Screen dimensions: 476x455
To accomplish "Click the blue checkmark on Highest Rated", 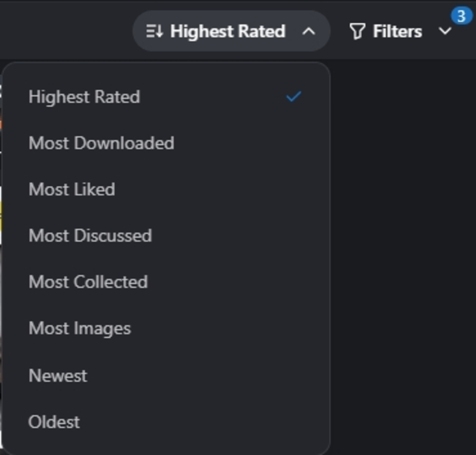I will (x=294, y=97).
